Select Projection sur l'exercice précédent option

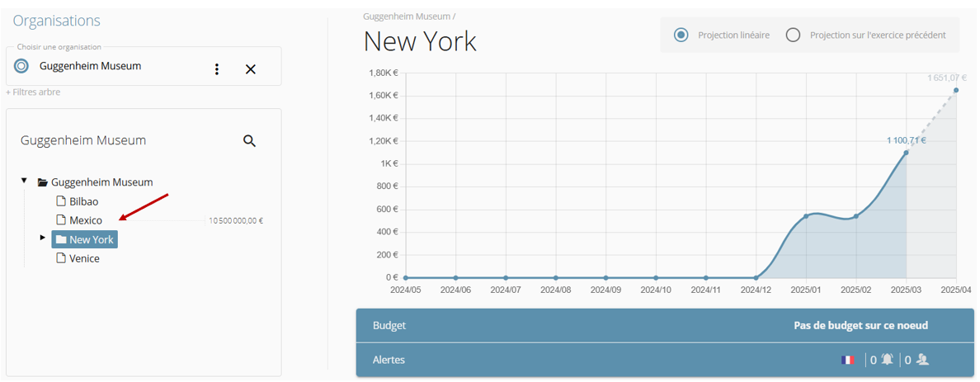793,35
